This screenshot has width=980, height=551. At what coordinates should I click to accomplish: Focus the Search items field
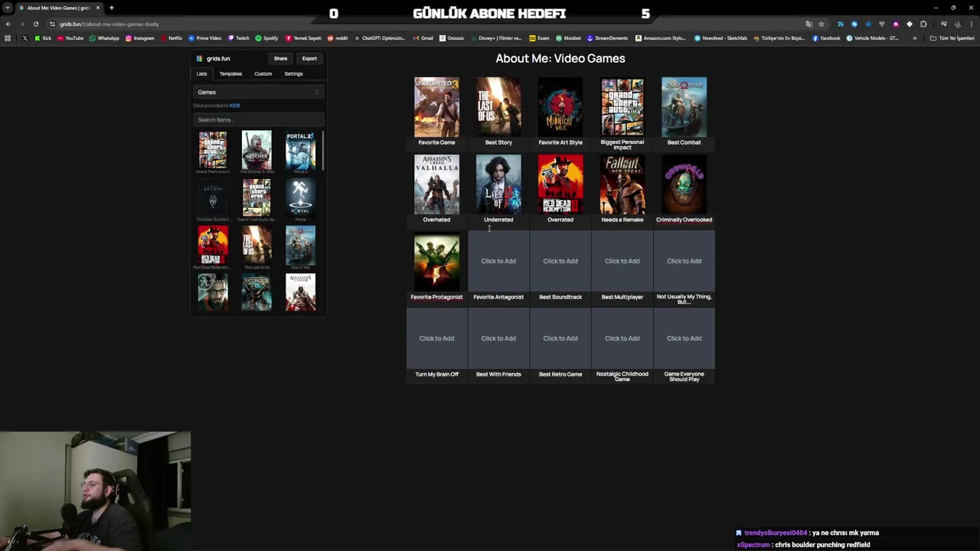point(258,119)
